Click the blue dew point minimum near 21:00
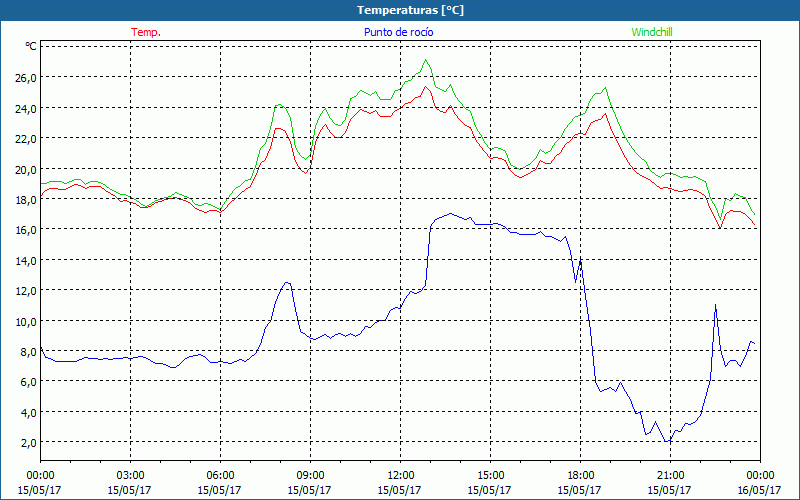 click(666, 441)
